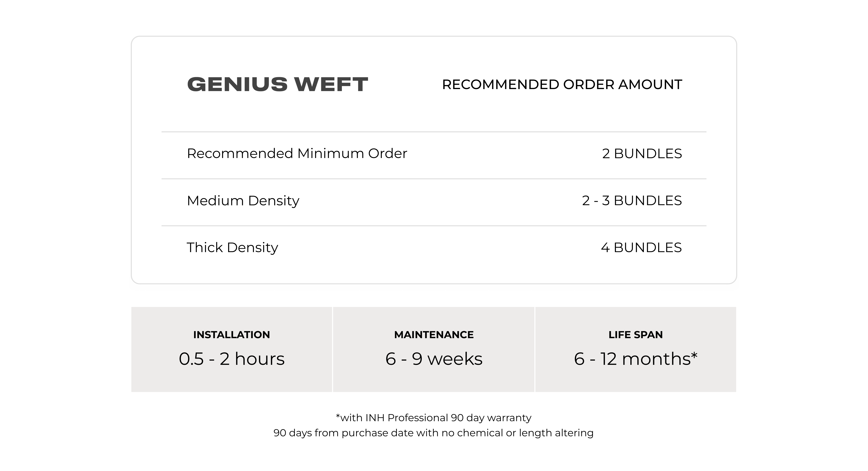Select the 2 BUNDLES value
The image size is (868, 471).
tap(642, 154)
